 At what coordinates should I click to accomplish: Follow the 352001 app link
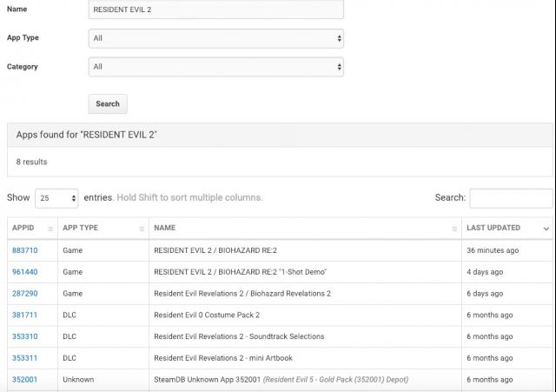coord(25,380)
